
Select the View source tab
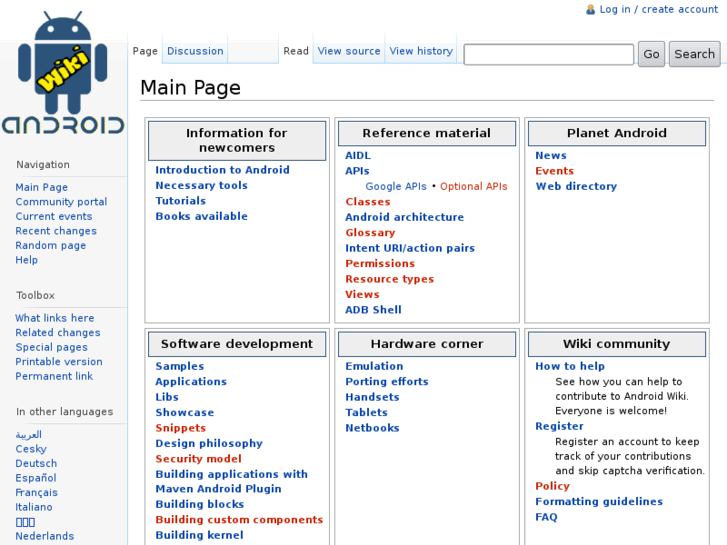(349, 51)
